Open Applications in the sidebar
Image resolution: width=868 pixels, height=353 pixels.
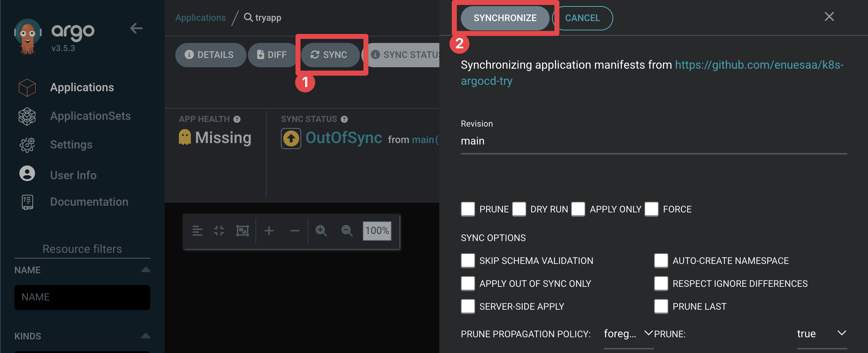pyautogui.click(x=82, y=87)
